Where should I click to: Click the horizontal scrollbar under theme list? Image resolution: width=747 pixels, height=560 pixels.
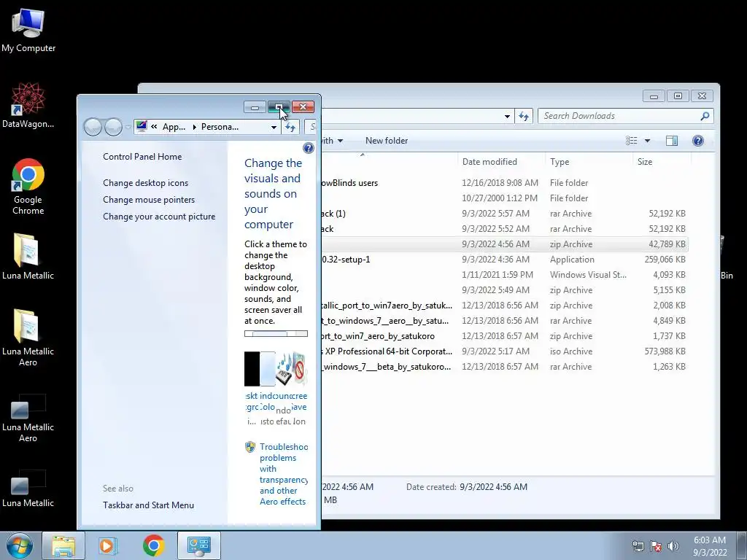point(276,334)
